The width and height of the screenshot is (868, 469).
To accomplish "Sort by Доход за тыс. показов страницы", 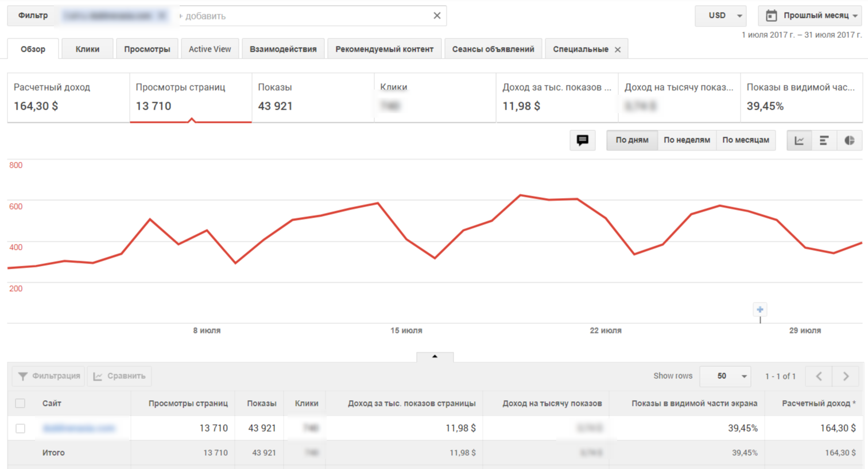I will coord(412,404).
